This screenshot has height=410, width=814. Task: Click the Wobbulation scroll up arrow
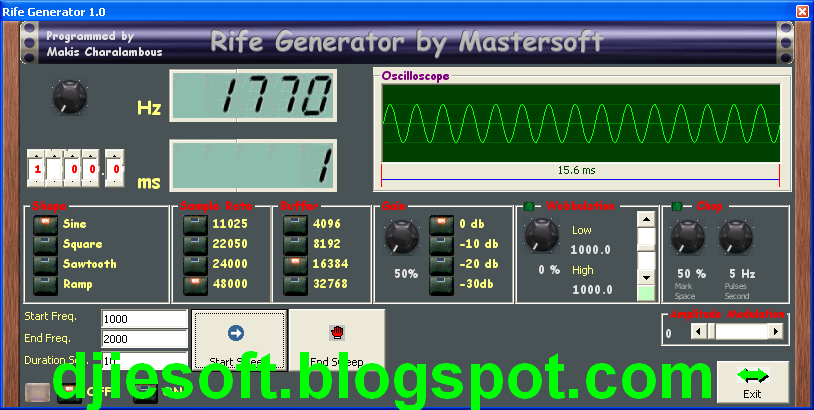pos(646,220)
